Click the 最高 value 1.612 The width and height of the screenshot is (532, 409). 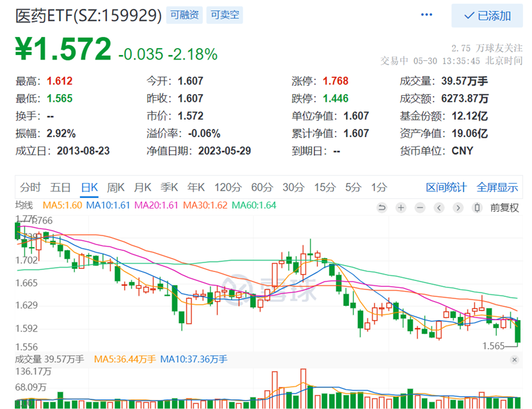tap(60, 81)
